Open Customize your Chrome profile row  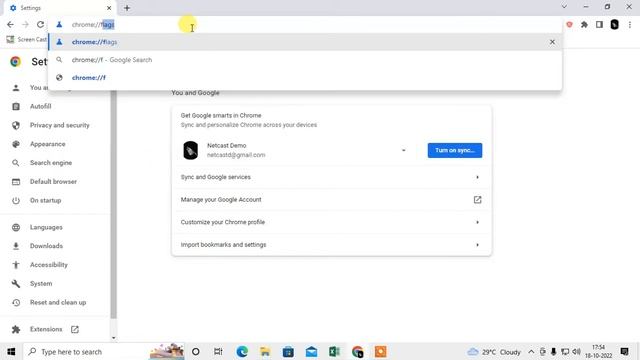(x=331, y=222)
